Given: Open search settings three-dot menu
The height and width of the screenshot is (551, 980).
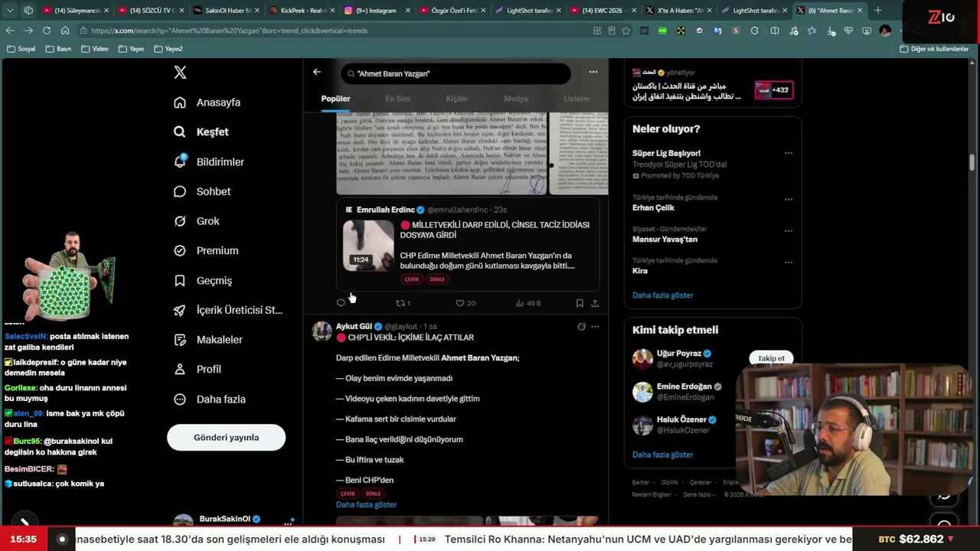Looking at the screenshot, I should (x=593, y=72).
